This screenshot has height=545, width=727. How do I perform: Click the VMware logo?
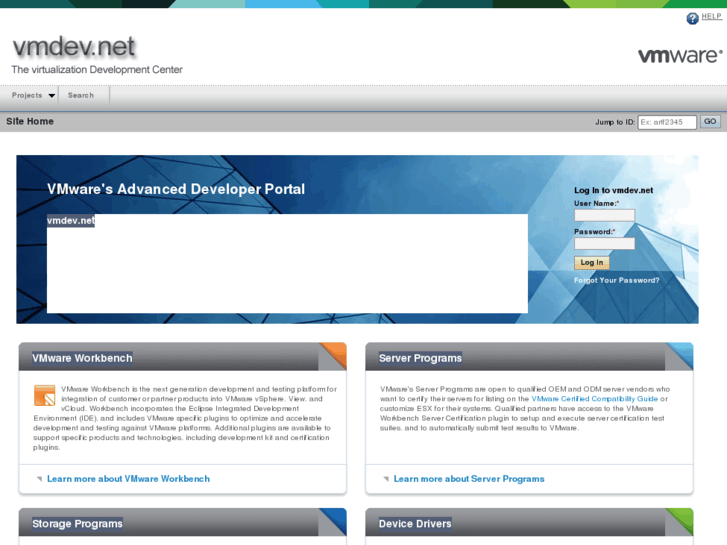click(x=680, y=56)
